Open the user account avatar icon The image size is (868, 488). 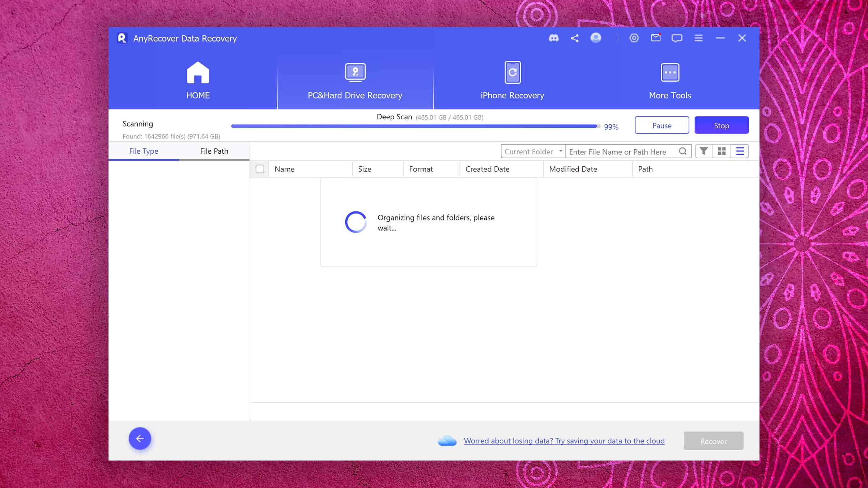click(596, 38)
